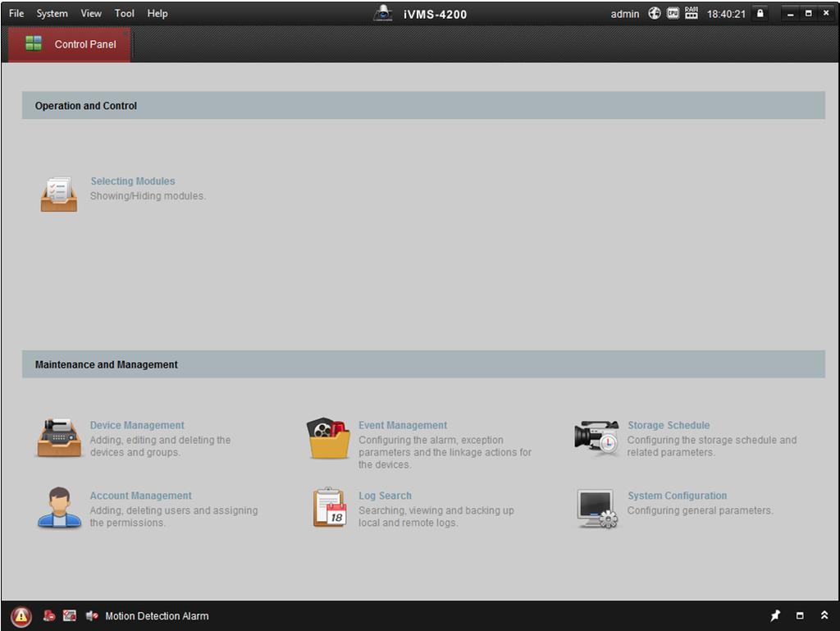Toggle the alarm audio speaker icon
The image size is (840, 631).
click(x=92, y=616)
